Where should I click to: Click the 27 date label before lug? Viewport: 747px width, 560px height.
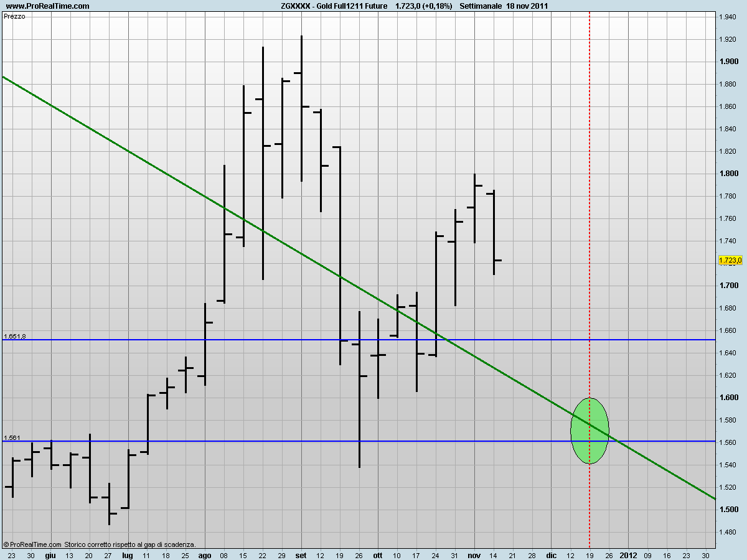click(x=108, y=554)
